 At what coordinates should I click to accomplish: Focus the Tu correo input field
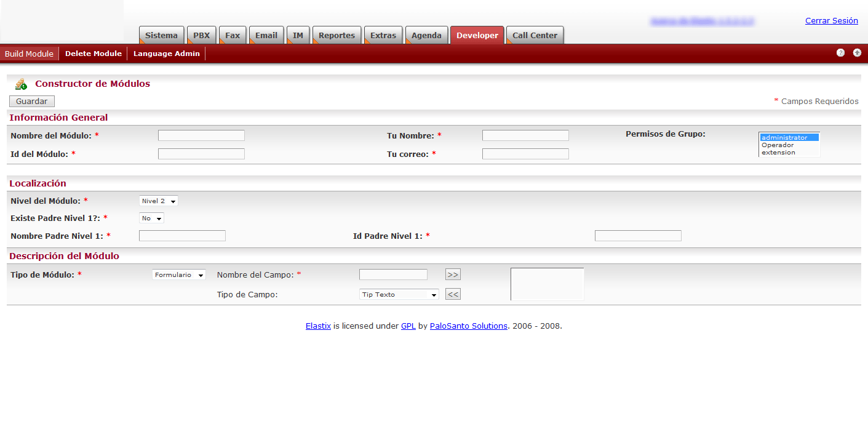click(x=525, y=154)
